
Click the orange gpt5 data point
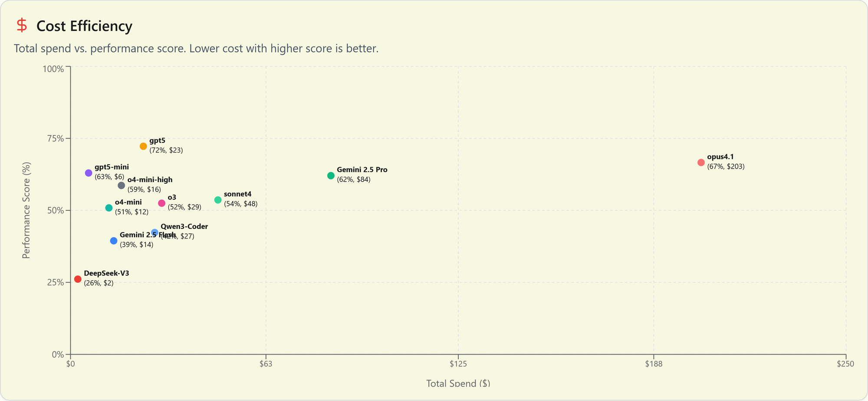click(143, 146)
